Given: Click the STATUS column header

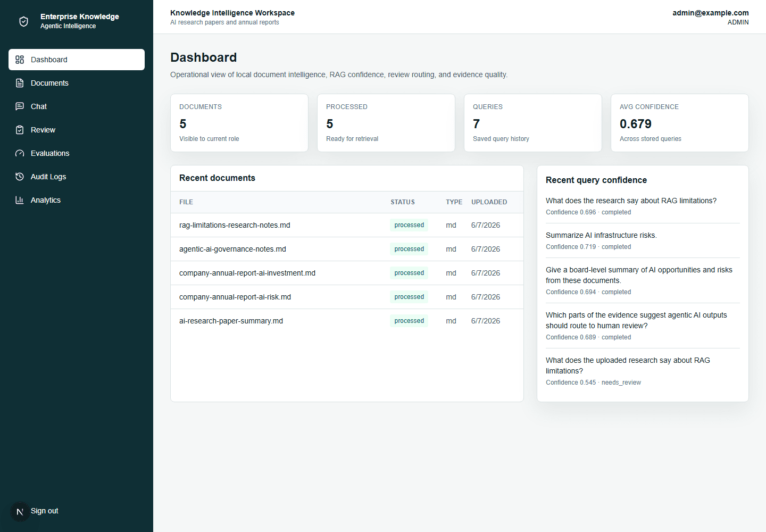Looking at the screenshot, I should (403, 202).
